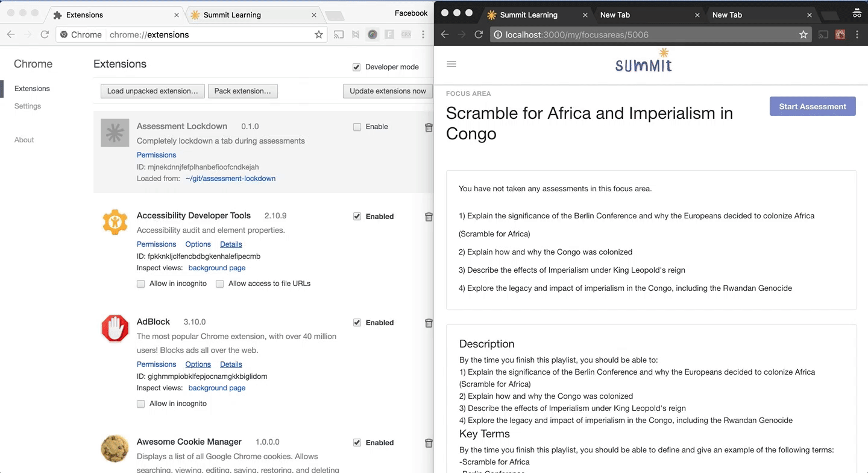Allow AdBlock in incognito
Screen dimensions: 868x473
coord(140,404)
